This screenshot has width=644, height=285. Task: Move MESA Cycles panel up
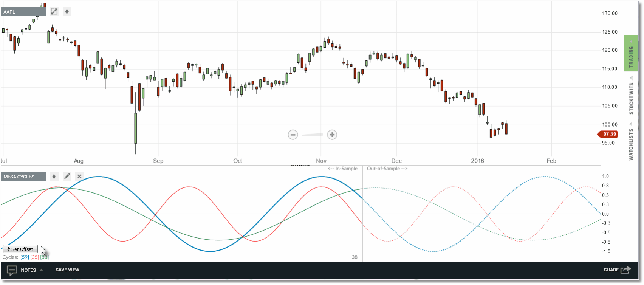tap(54, 177)
